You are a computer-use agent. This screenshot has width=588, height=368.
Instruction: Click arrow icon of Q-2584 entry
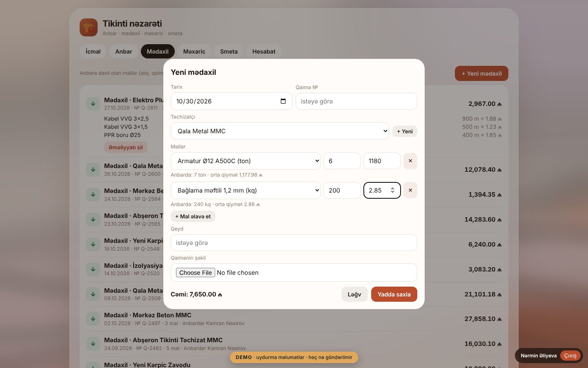(x=93, y=194)
